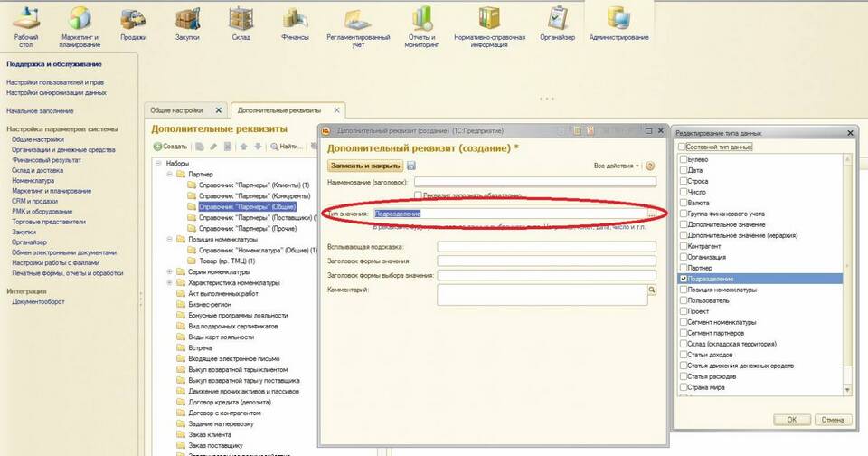Click the magnifier icon in Комментарий field

pyautogui.click(x=651, y=290)
